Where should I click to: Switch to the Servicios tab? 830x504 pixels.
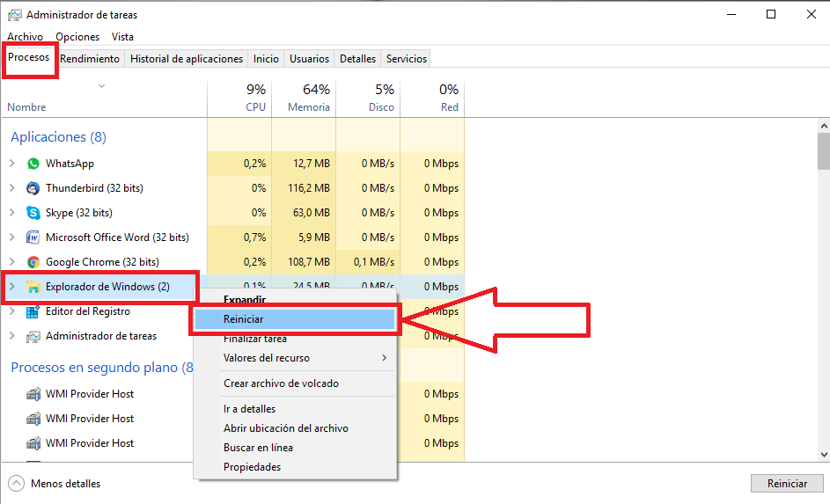(406, 59)
